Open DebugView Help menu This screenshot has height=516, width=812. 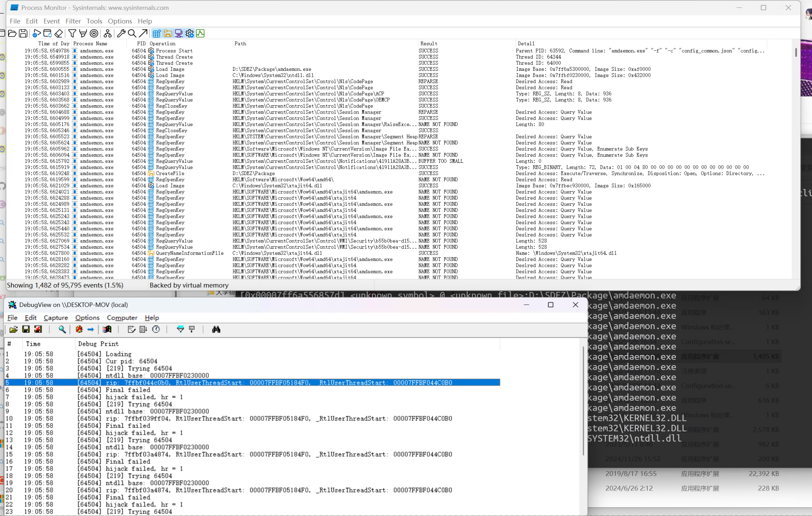click(152, 317)
